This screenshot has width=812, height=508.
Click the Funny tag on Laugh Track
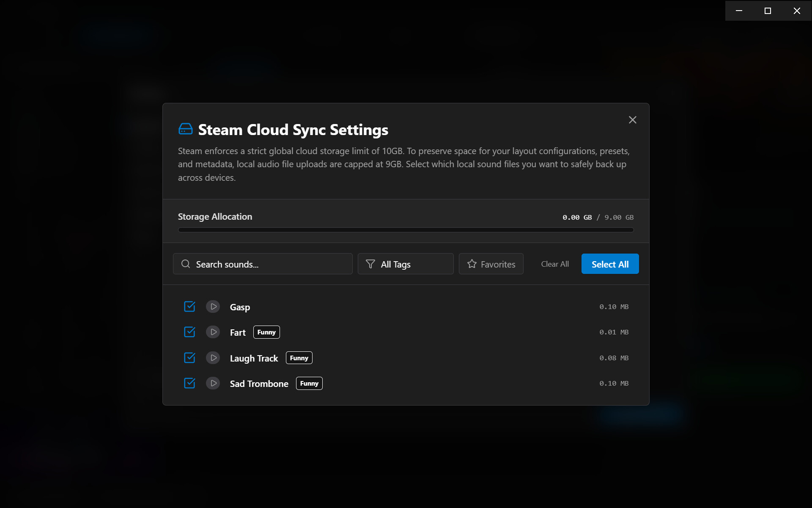pos(299,358)
